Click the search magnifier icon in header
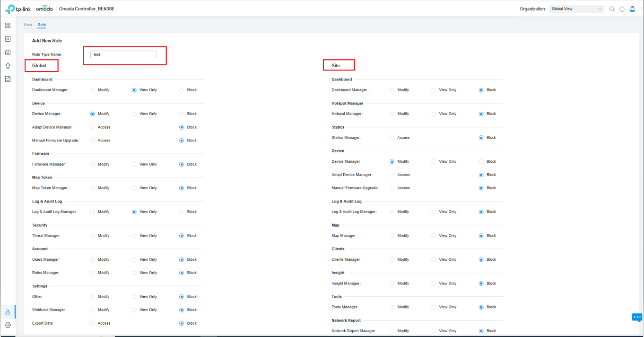Viewport: 644px width, 337px height. (x=612, y=9)
